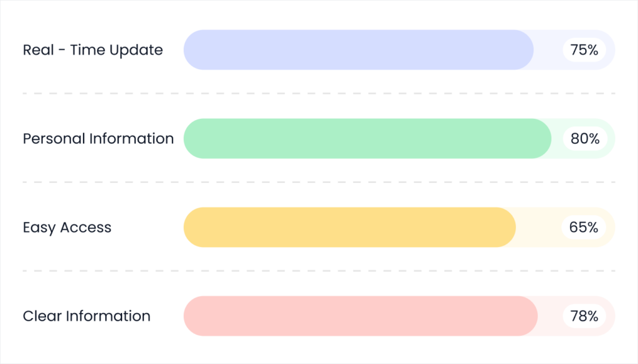Click the 75% value badge
This screenshot has height=364, width=638.
584,50
